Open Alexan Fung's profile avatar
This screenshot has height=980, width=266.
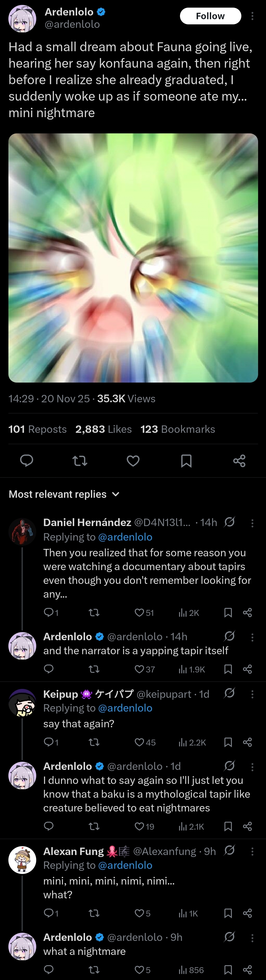pos(22,859)
